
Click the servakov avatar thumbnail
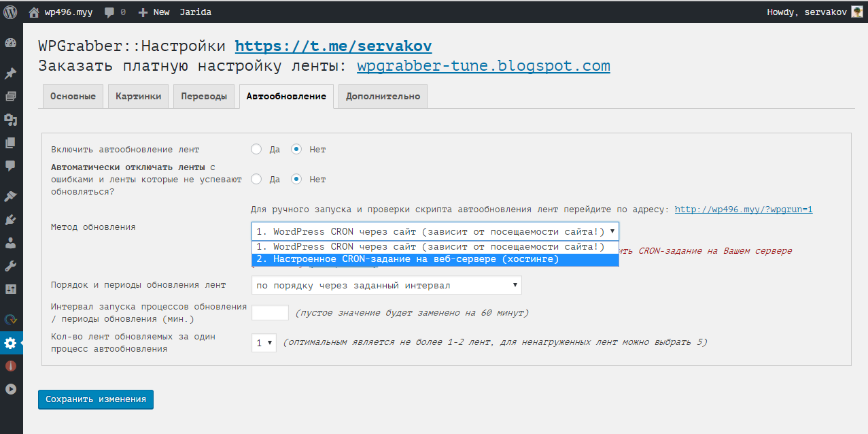(x=857, y=12)
